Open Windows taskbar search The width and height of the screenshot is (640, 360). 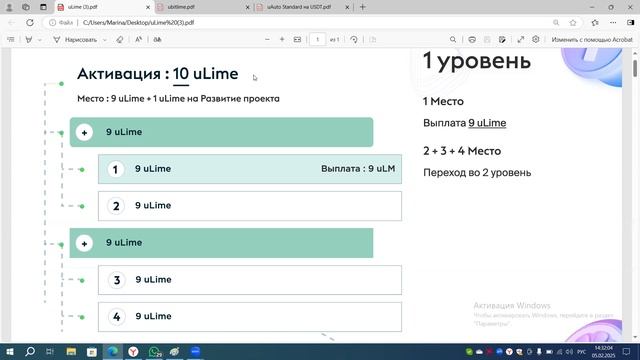30,351
